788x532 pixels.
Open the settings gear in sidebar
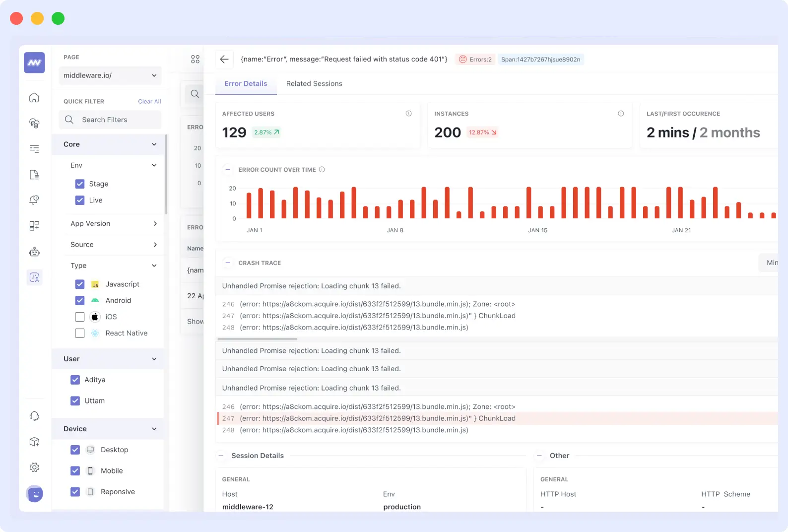(34, 467)
